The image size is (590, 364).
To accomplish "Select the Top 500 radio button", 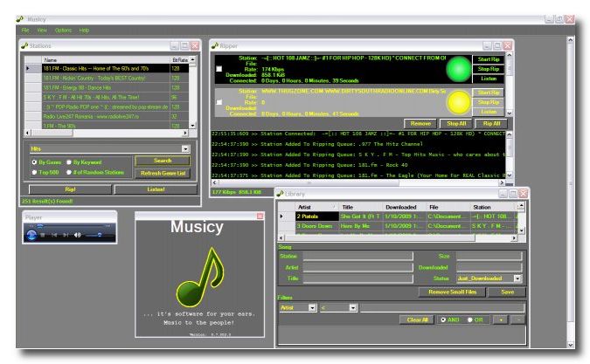I will coord(34,172).
